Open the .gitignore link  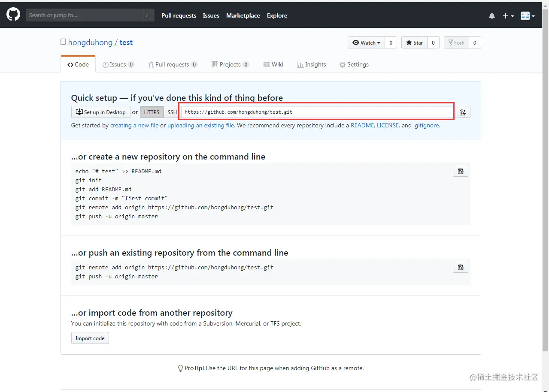[426, 126]
